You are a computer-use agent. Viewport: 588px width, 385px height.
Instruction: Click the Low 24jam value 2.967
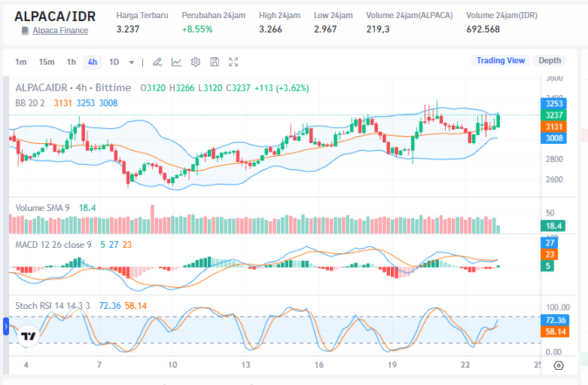coord(325,29)
